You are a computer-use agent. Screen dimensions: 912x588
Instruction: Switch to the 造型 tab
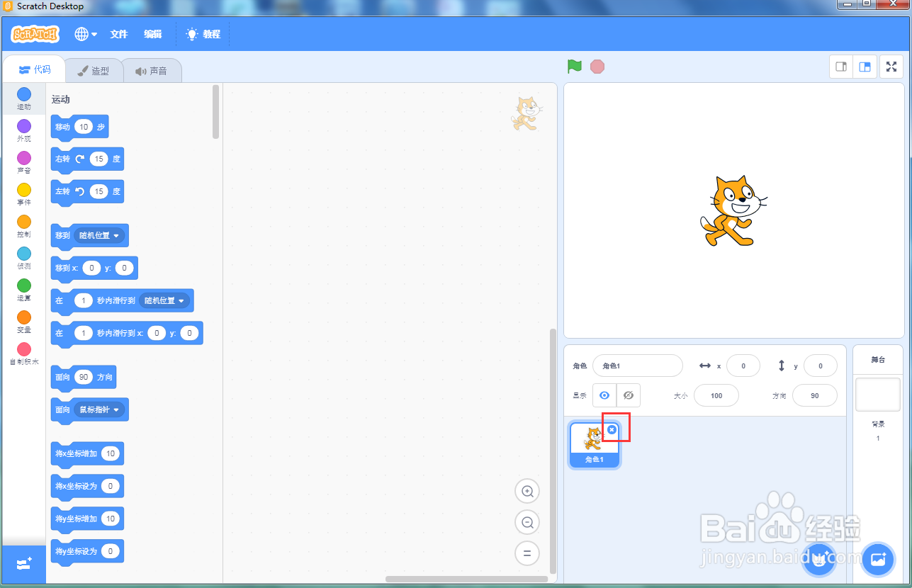pos(93,71)
